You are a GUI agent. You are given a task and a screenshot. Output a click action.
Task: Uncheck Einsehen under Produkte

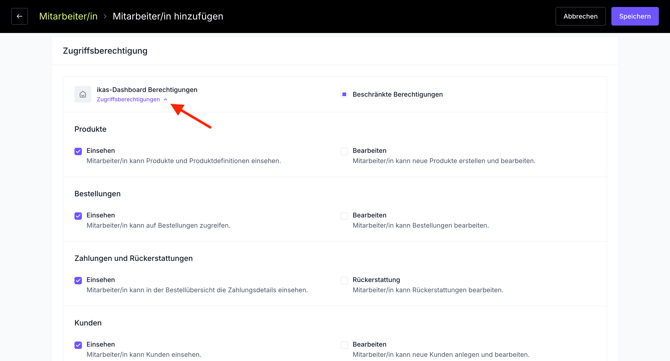tap(78, 151)
